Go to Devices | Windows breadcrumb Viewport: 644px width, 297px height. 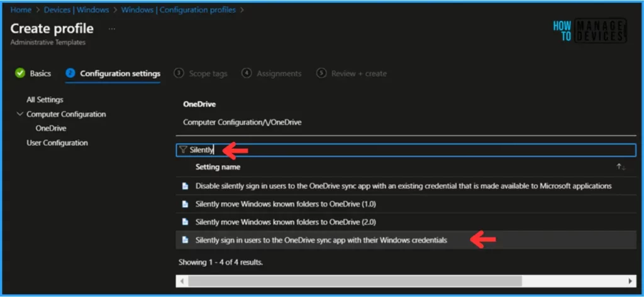76,10
